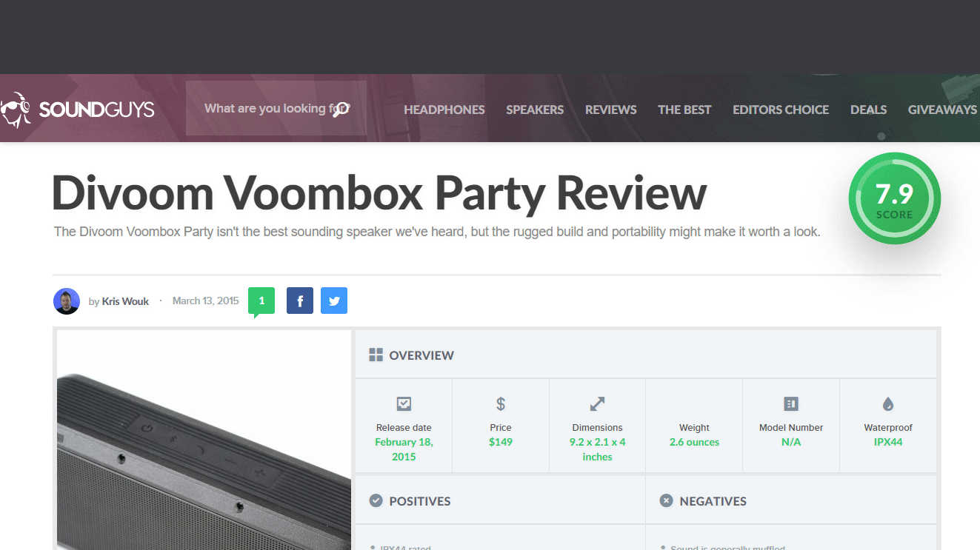Click the search magnifier icon

(x=340, y=110)
